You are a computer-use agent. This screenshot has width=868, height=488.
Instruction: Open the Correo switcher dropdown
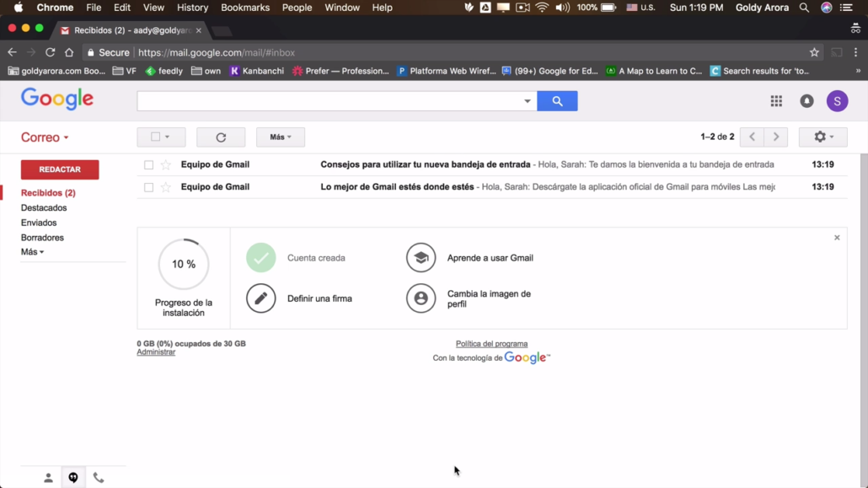45,137
